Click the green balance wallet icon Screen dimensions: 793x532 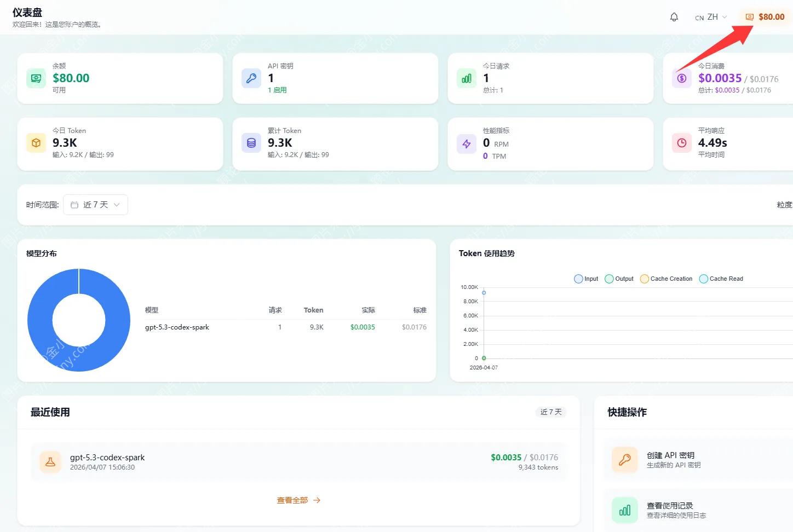point(36,78)
